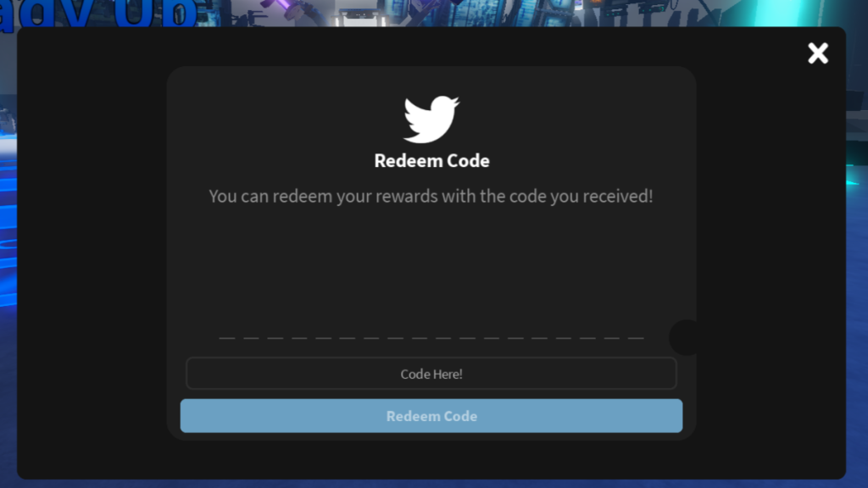Click the glowing blue stripes at the left edge
868x488 pixels.
pyautogui.click(x=8, y=232)
